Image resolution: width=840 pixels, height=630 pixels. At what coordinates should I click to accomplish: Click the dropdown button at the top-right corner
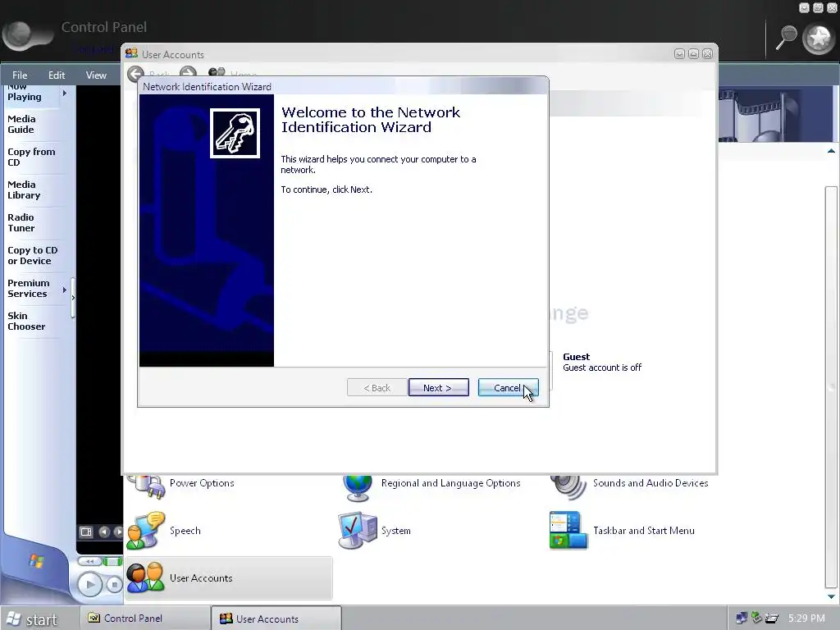tap(804, 7)
